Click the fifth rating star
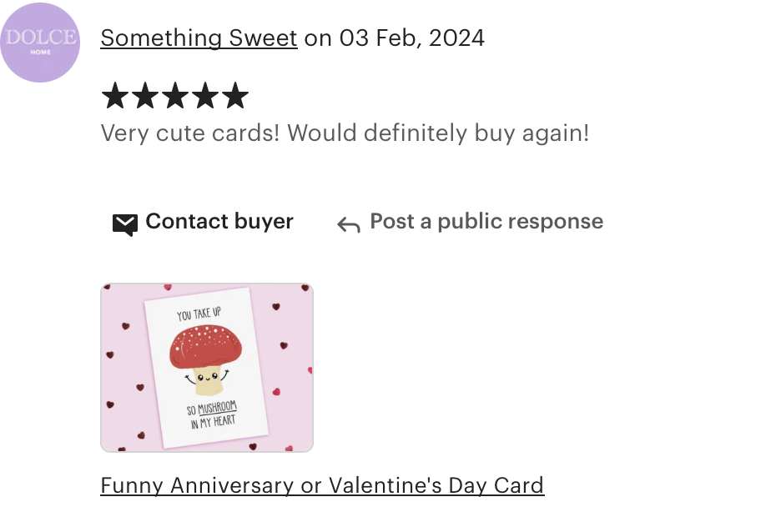Image resolution: width=776 pixels, height=532 pixels. coord(235,95)
